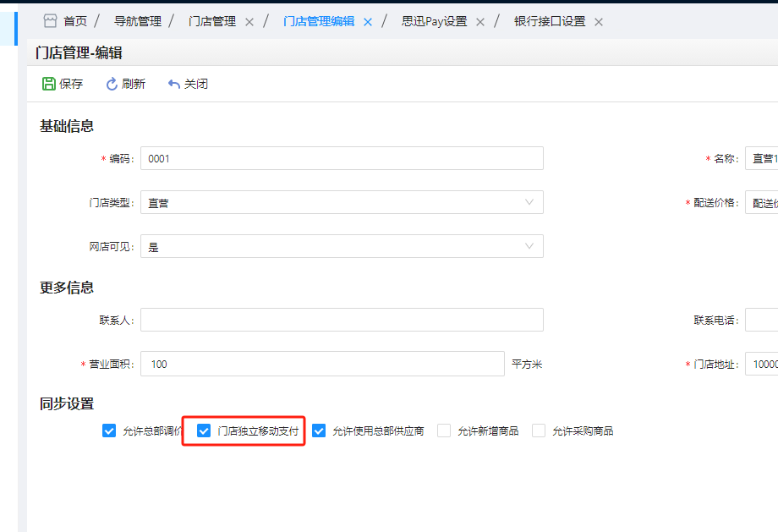Click the 基础信息 section heading
This screenshot has height=532, width=778.
67,126
